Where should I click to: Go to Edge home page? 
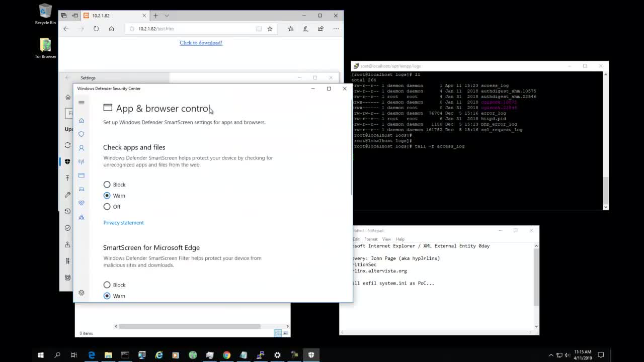(x=111, y=29)
